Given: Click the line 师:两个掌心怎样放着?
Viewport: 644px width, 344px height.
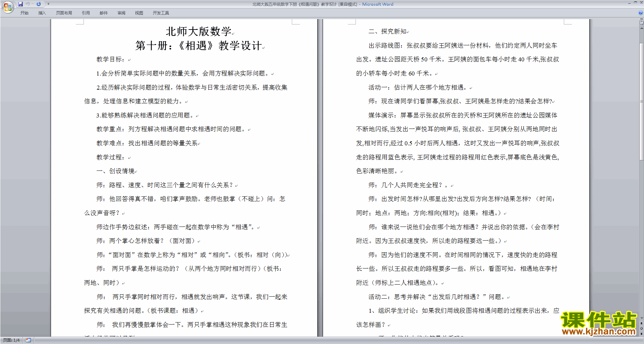Looking at the screenshot, I should coord(146,241).
